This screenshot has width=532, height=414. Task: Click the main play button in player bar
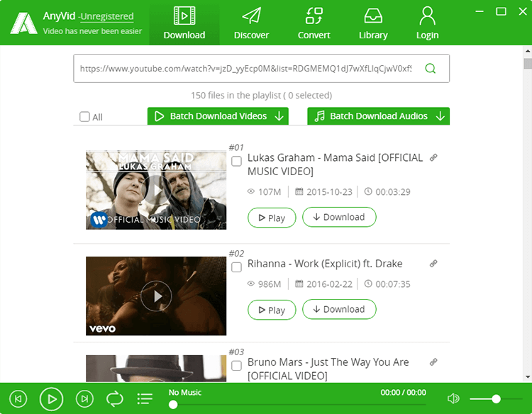(51, 398)
